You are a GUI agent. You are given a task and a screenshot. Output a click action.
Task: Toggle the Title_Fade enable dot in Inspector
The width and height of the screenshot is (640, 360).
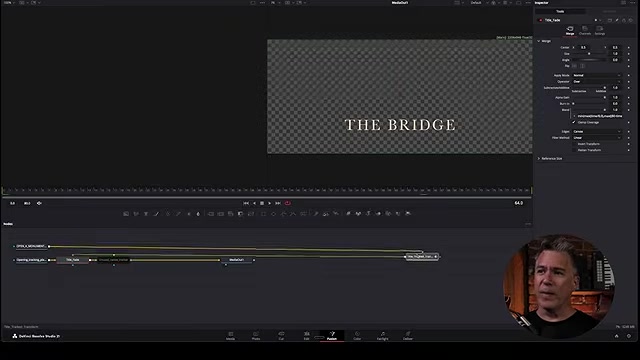click(540, 20)
